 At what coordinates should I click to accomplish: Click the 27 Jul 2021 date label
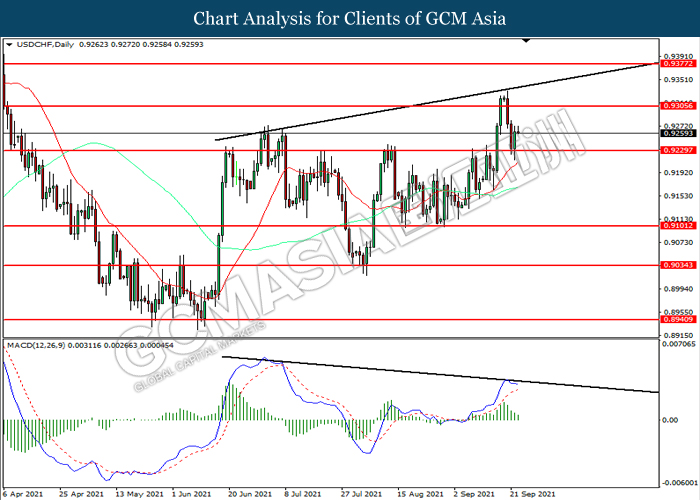(x=360, y=493)
